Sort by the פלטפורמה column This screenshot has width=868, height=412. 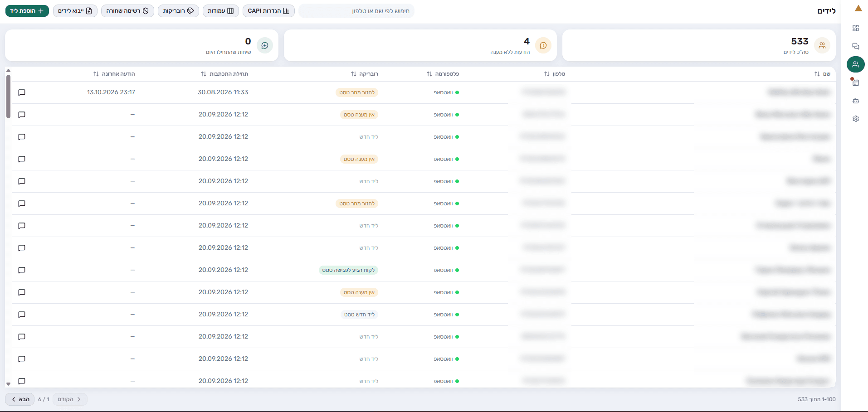pos(443,74)
